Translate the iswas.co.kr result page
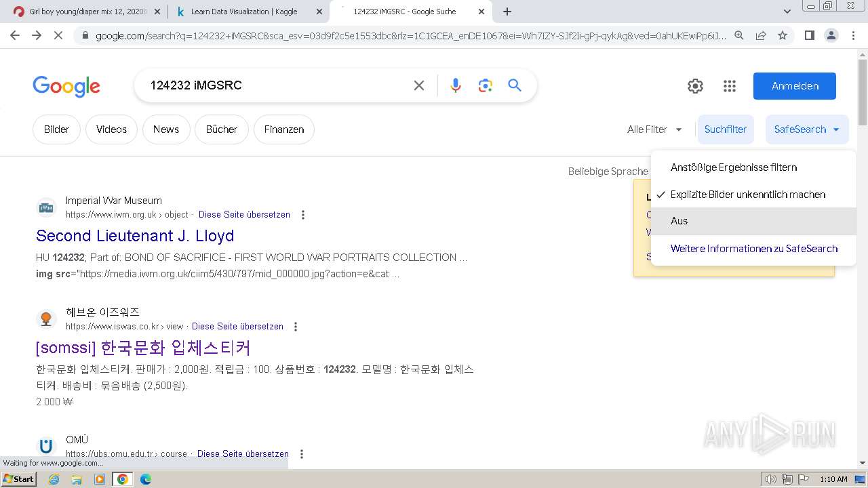 (x=237, y=327)
